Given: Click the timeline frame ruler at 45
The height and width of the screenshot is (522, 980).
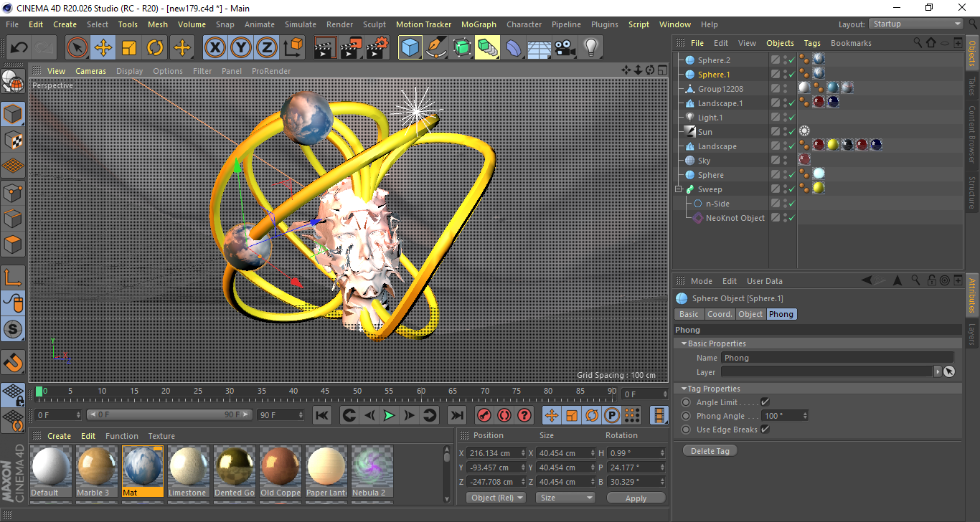Looking at the screenshot, I should pos(325,391).
